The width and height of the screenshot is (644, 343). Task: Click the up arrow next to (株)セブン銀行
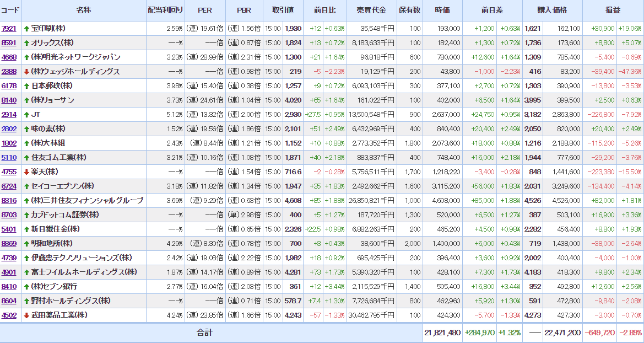click(26, 286)
